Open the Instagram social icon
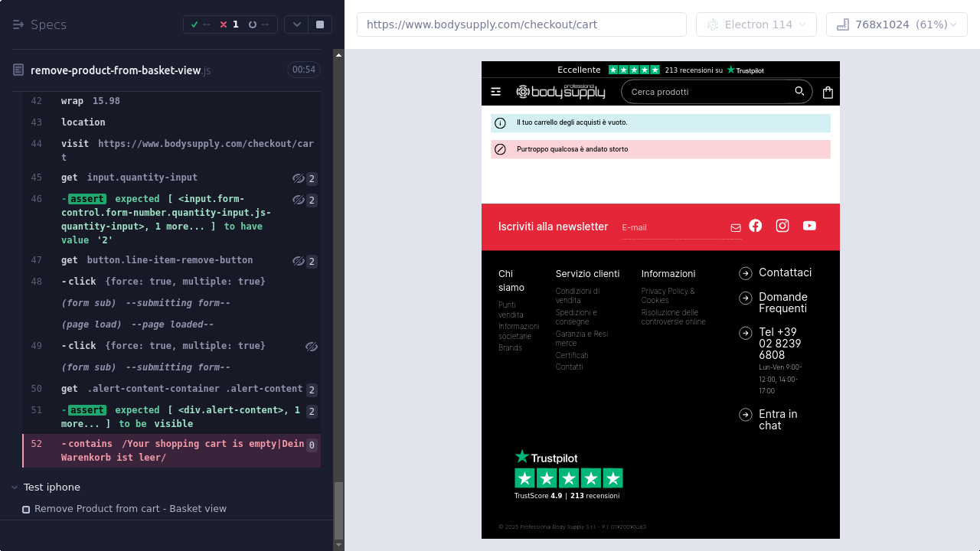The height and width of the screenshot is (551, 980). pos(782,226)
